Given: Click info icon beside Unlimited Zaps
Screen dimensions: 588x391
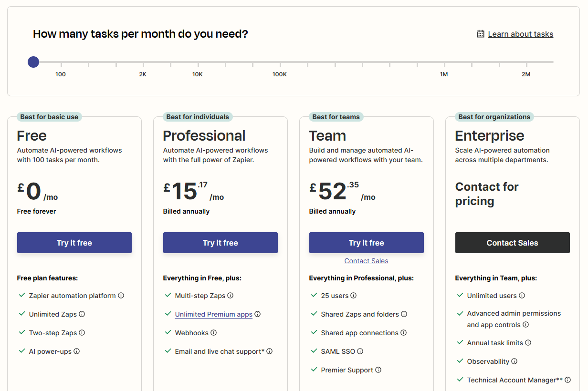Looking at the screenshot, I should click(82, 314).
